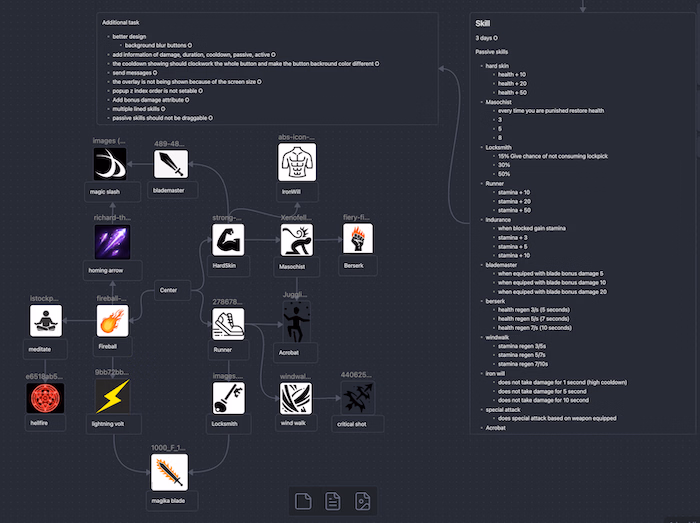Viewport: 700px width, 523px height.
Task: Select the Acrobat text card
Action: coord(295,353)
